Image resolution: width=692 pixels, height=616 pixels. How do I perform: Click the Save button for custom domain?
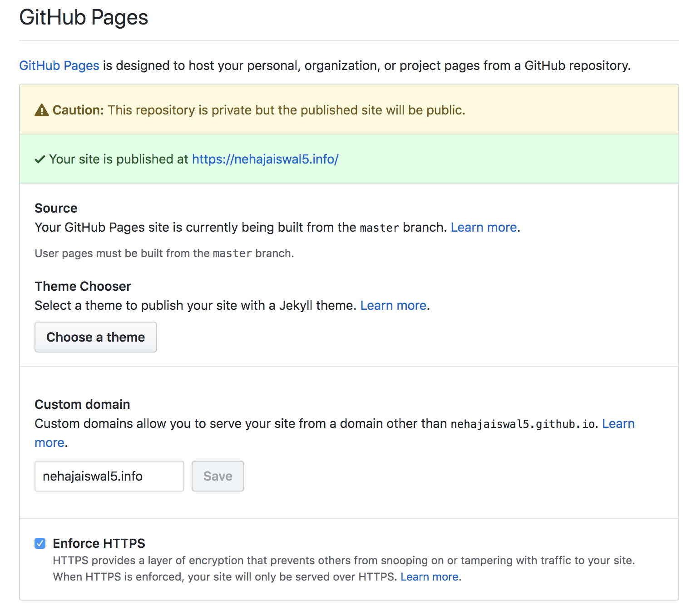(218, 476)
